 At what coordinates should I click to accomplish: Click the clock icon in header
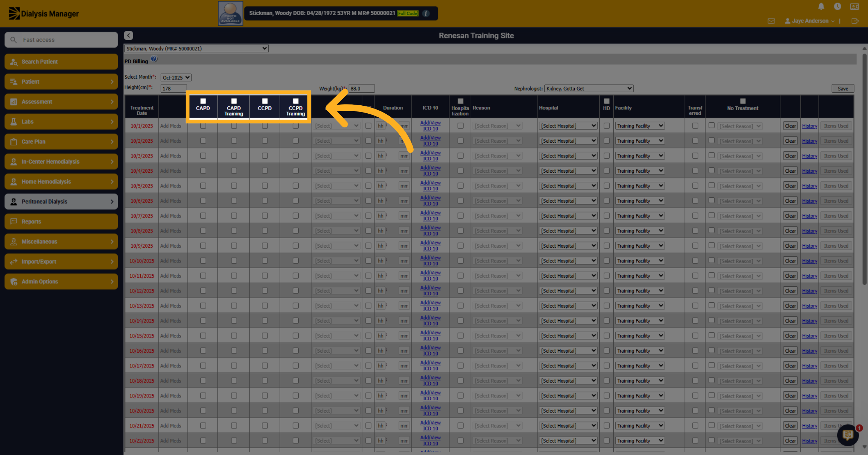[837, 7]
